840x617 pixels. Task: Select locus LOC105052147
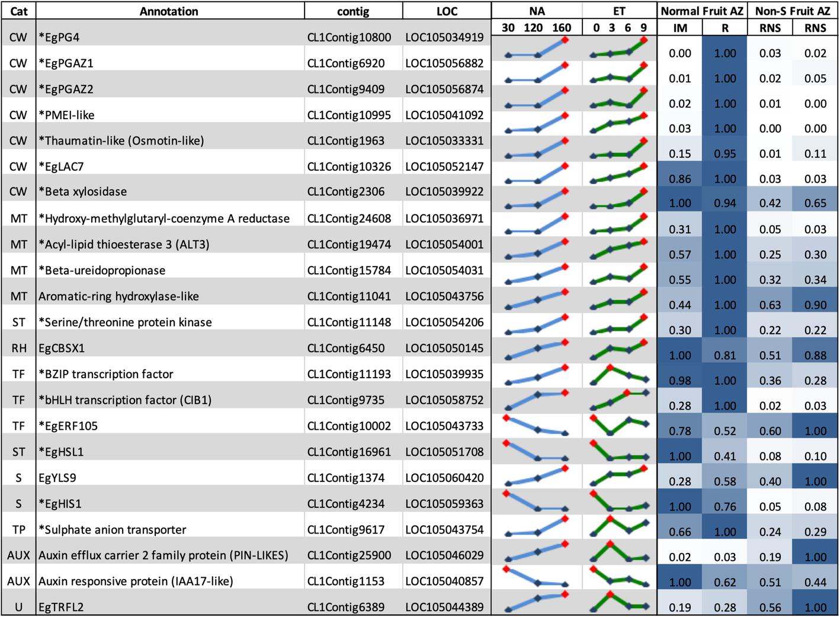point(445,167)
